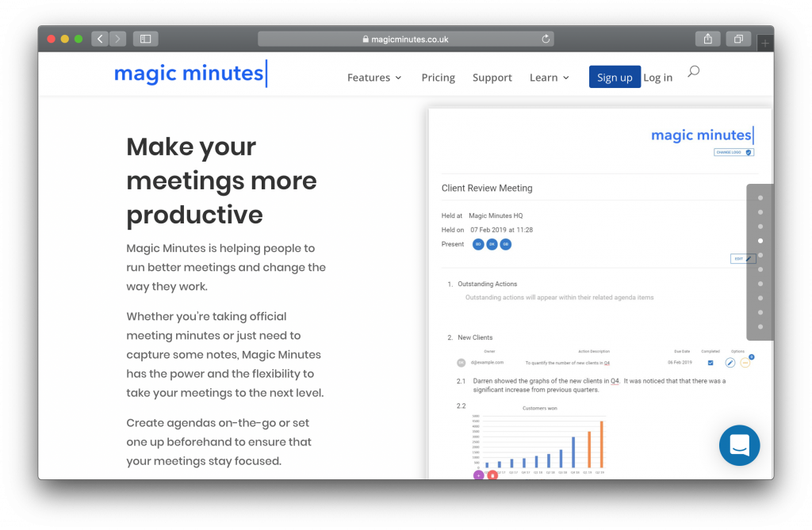Click the purple plus add button

(x=478, y=475)
